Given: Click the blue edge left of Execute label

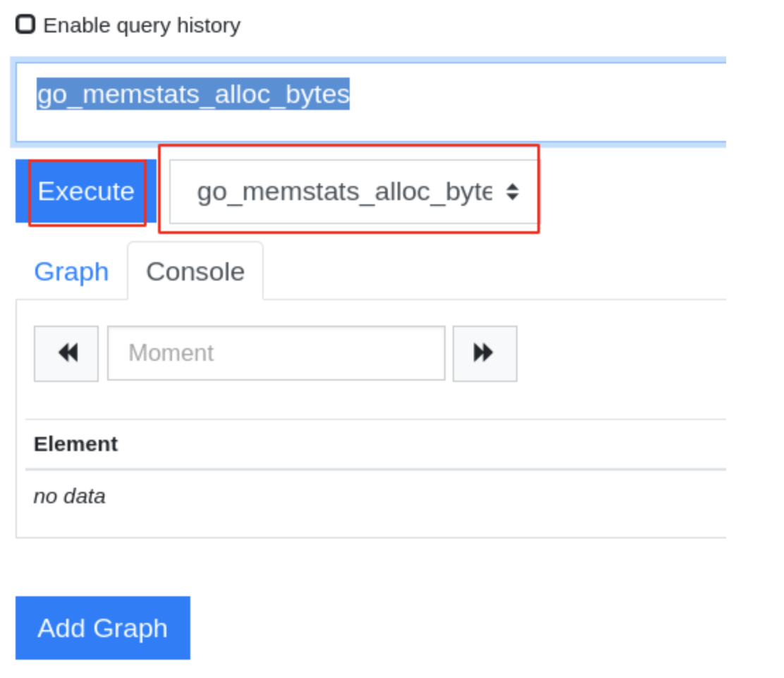Looking at the screenshot, I should 22,191.
